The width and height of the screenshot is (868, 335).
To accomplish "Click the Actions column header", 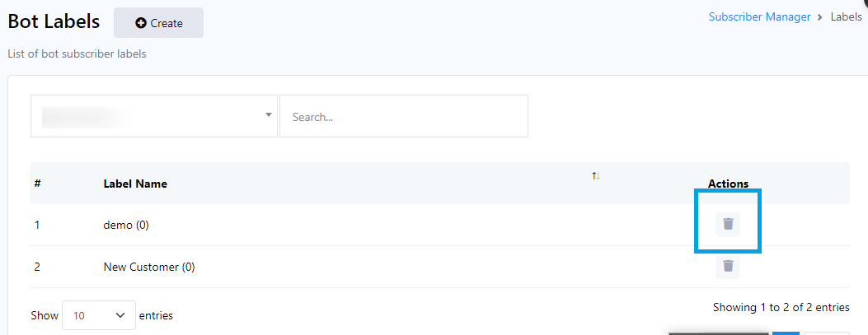I will [x=728, y=184].
